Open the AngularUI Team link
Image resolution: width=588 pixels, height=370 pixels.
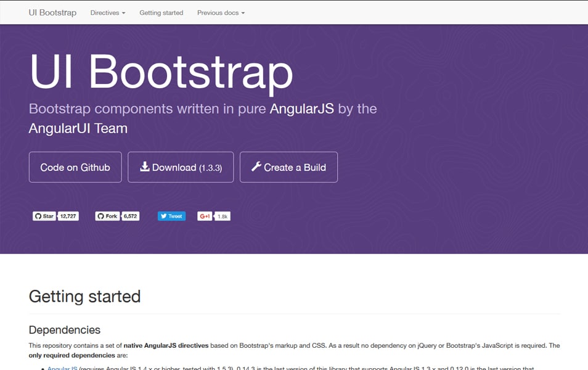pos(78,128)
